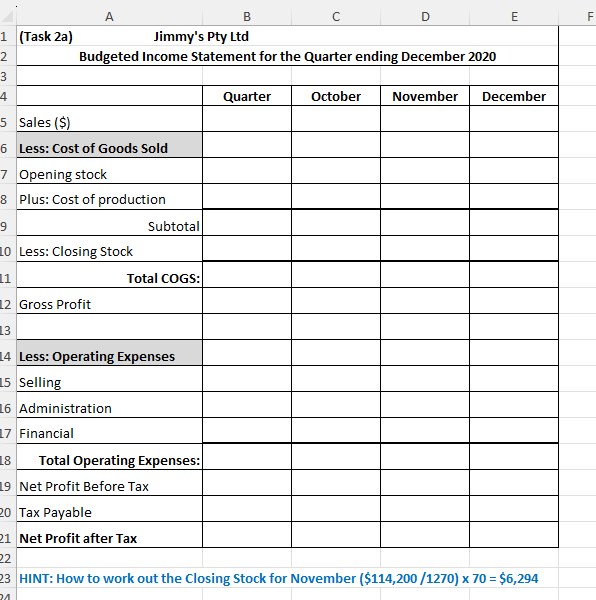Click 'Net Profit Before Tax' label
Viewport: 596px width, 600px height.
pyautogui.click(x=84, y=486)
